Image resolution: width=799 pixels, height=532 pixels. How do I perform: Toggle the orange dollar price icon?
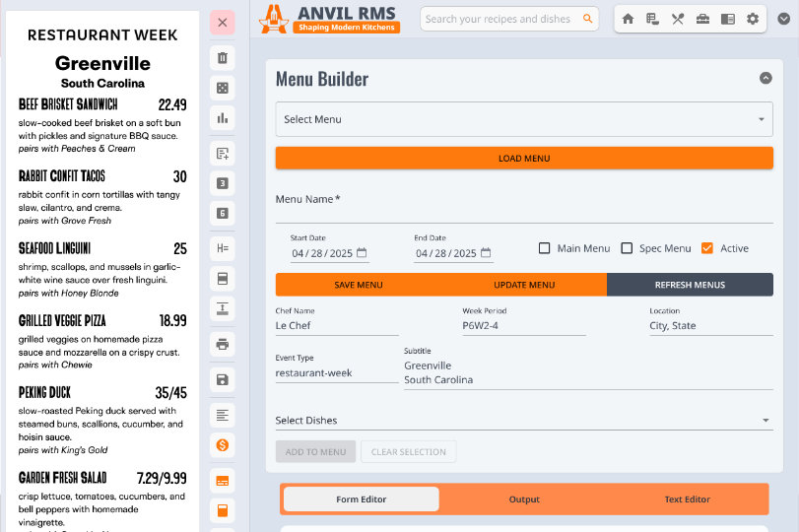pyautogui.click(x=223, y=445)
